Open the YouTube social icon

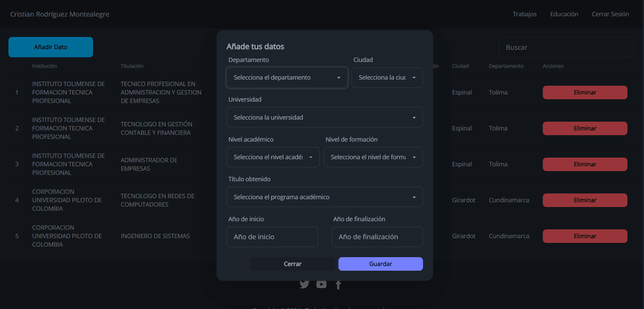321,284
